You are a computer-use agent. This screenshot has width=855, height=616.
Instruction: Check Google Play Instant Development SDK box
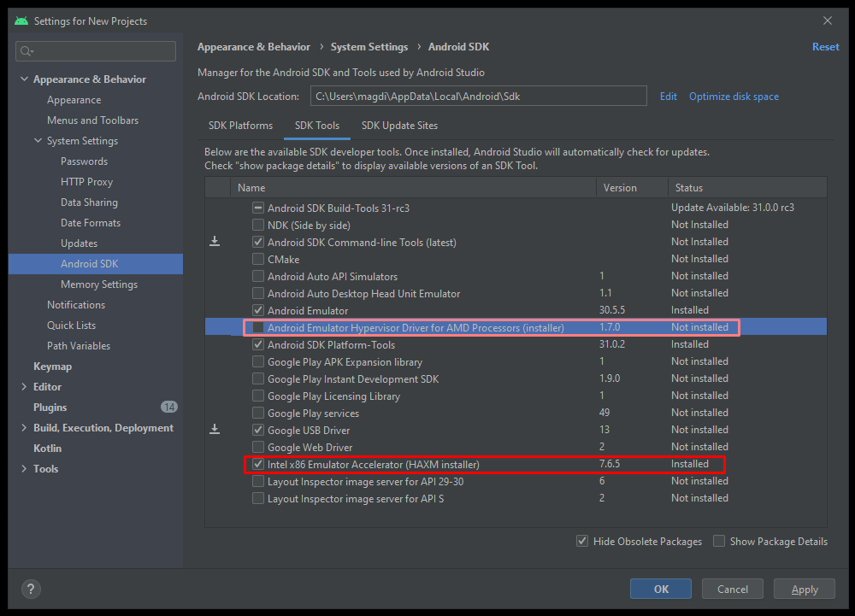(x=258, y=378)
